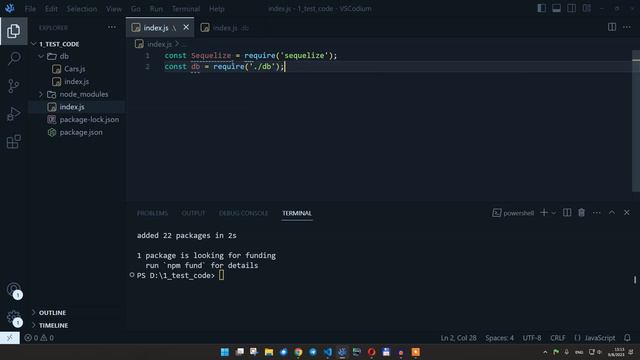Image resolution: width=640 pixels, height=360 pixels.
Task: Close the active index.js tab
Action: click(186, 27)
